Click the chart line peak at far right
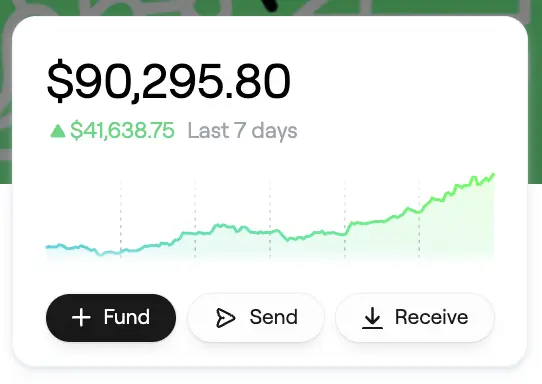The height and width of the screenshot is (384, 542). (493, 175)
